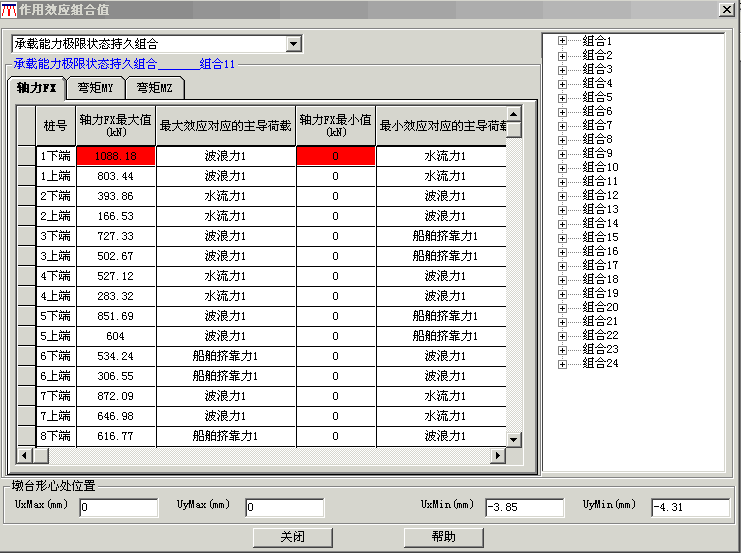Image resolution: width=741 pixels, height=553 pixels.
Task: Switch to the 轴力FX tab
Action: pyautogui.click(x=37, y=88)
